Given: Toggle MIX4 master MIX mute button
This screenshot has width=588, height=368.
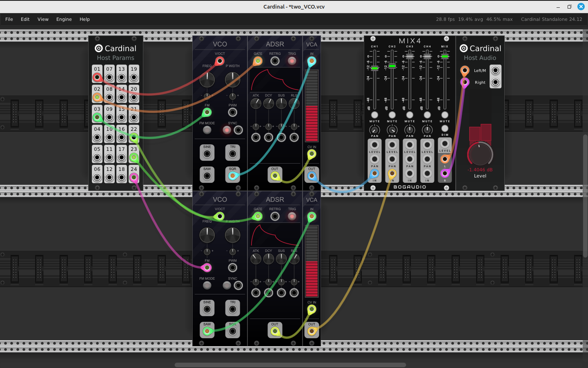Looking at the screenshot, I should [x=445, y=115].
